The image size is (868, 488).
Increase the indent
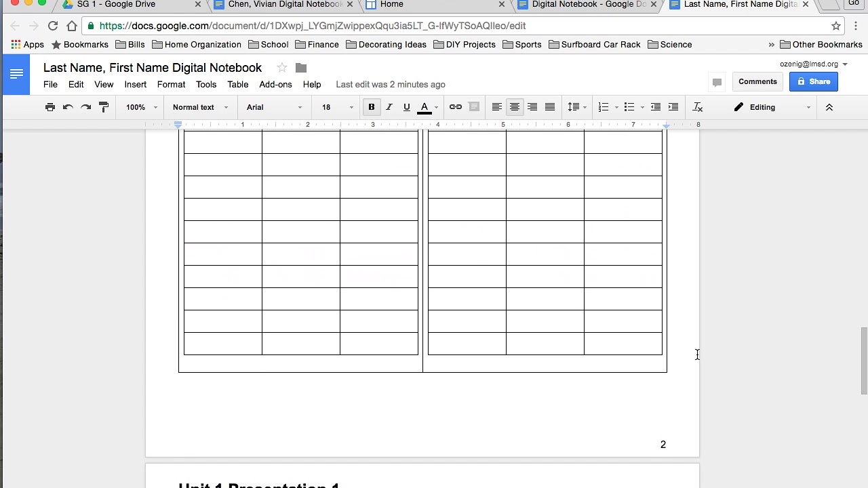[673, 107]
